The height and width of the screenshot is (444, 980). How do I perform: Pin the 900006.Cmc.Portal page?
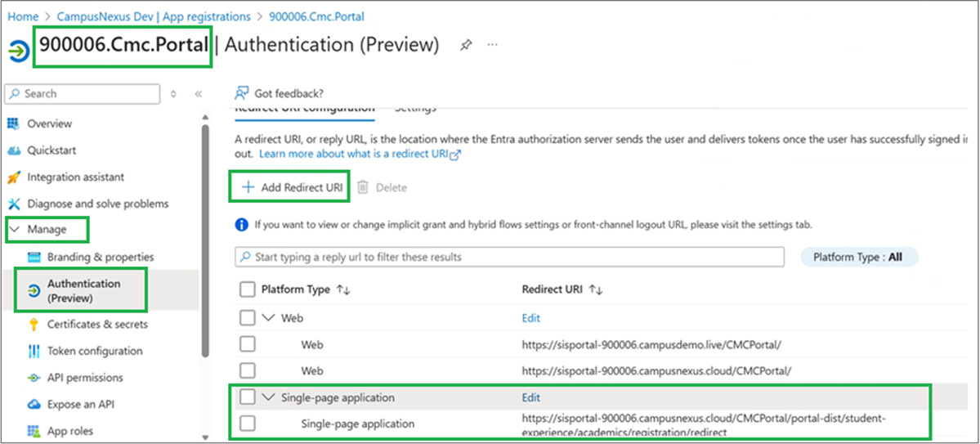[x=466, y=46]
